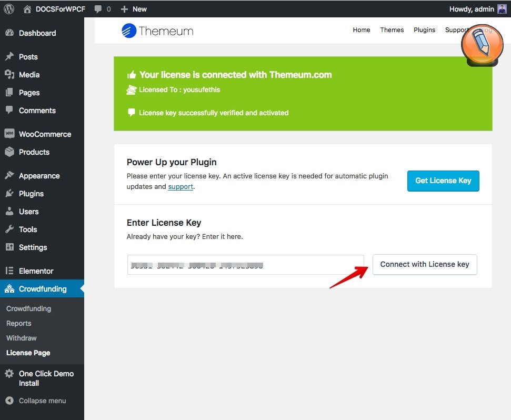This screenshot has width=511, height=420.
Task: Click Plugins in Themeum header
Action: click(x=424, y=30)
